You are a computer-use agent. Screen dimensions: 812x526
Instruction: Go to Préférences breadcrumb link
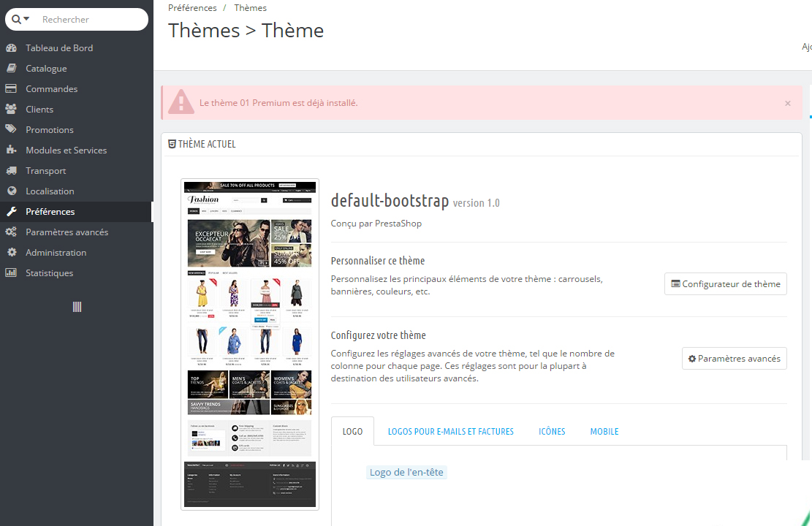coord(192,8)
